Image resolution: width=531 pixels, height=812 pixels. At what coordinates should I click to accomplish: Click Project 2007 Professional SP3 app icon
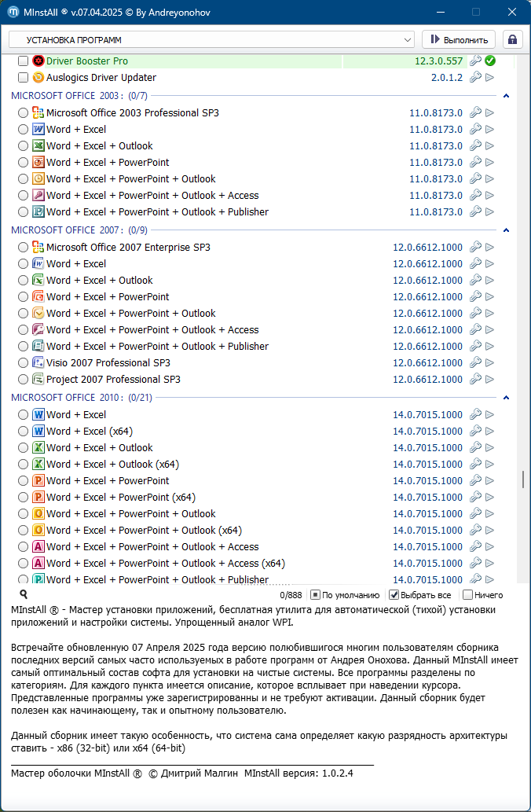coord(38,380)
